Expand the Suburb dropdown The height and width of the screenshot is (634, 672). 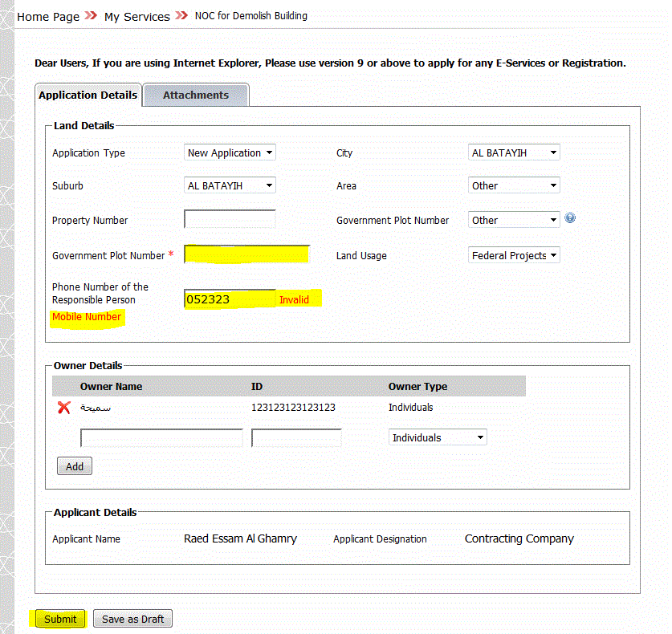[x=230, y=185]
